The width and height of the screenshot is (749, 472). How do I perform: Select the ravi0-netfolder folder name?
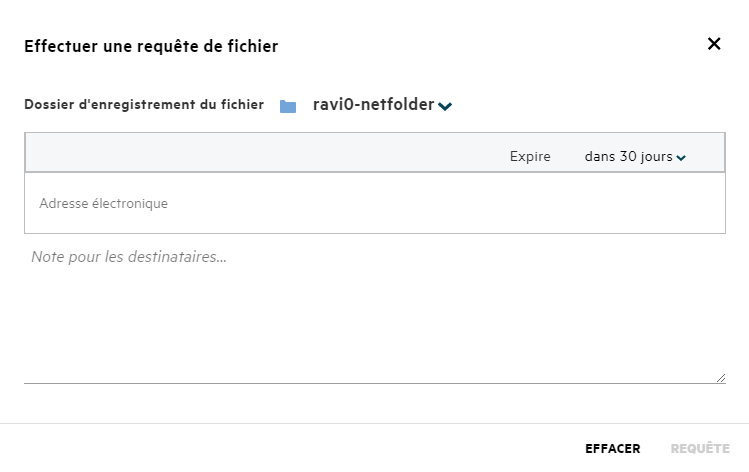372,105
